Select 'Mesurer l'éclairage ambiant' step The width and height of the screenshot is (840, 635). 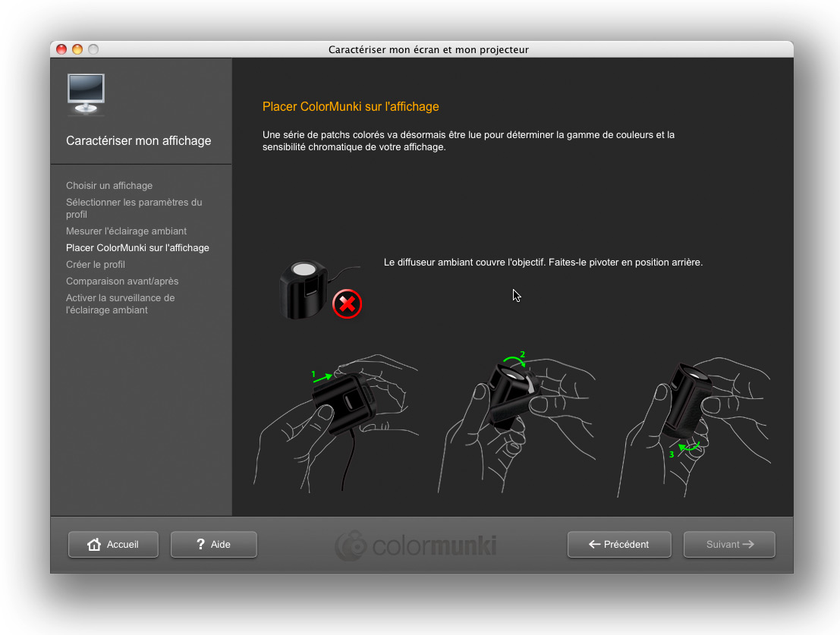pos(127,231)
